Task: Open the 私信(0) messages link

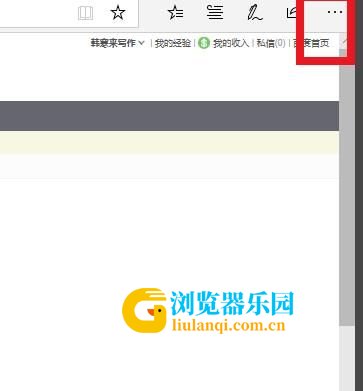Action: point(271,43)
